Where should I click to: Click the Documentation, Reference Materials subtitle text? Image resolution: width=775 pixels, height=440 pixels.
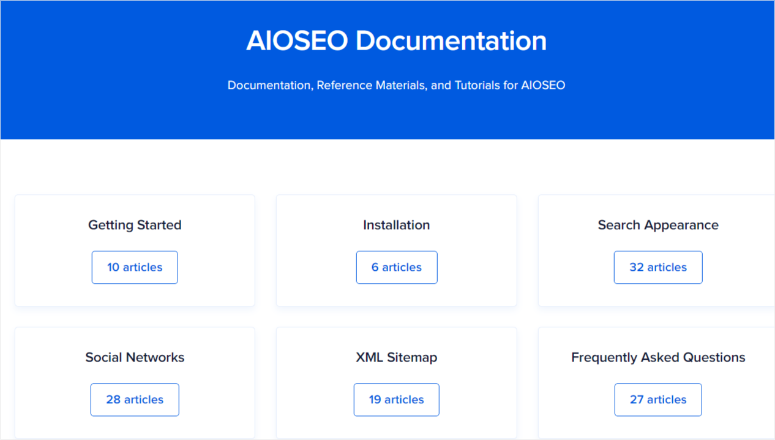pos(396,85)
